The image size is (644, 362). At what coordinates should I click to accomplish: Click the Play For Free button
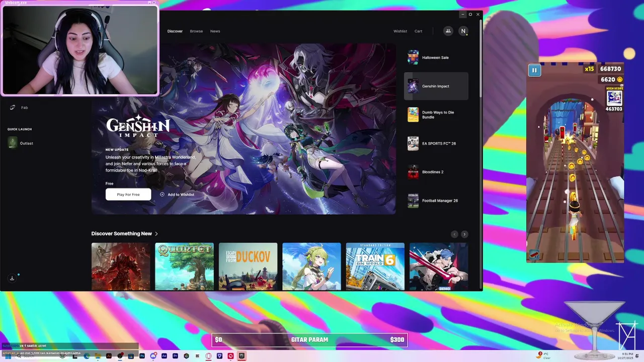(x=128, y=195)
